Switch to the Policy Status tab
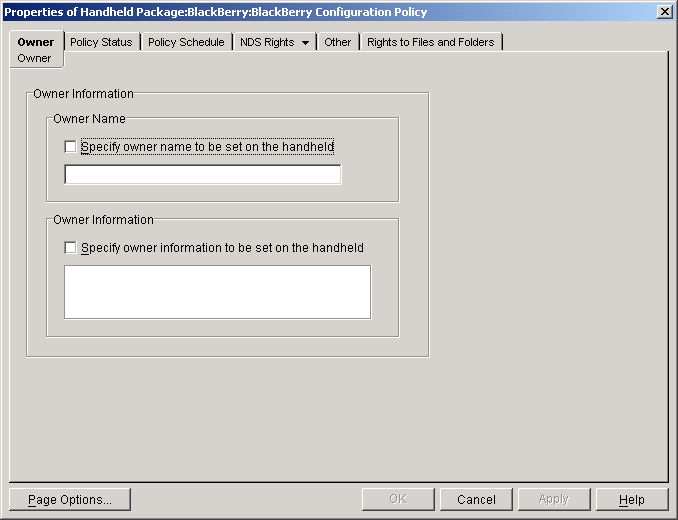The image size is (678, 520). click(x=101, y=42)
